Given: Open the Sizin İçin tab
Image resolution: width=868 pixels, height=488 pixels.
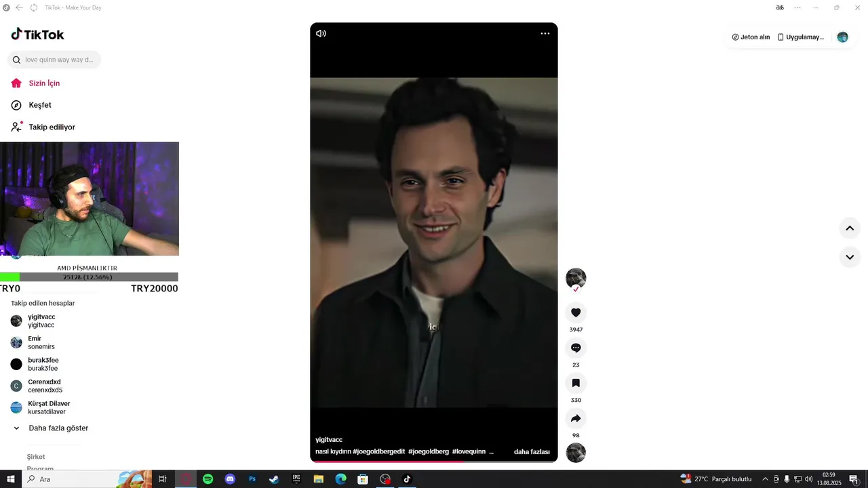Looking at the screenshot, I should click(44, 83).
